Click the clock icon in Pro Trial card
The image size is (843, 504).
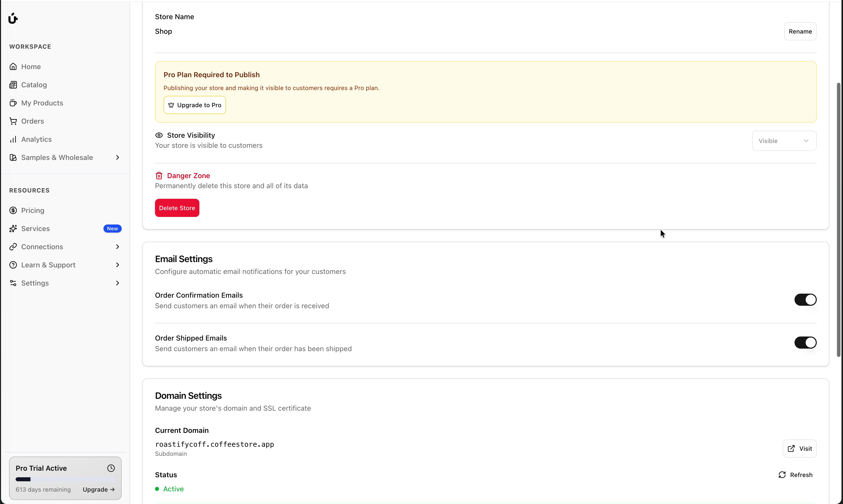[x=111, y=468]
